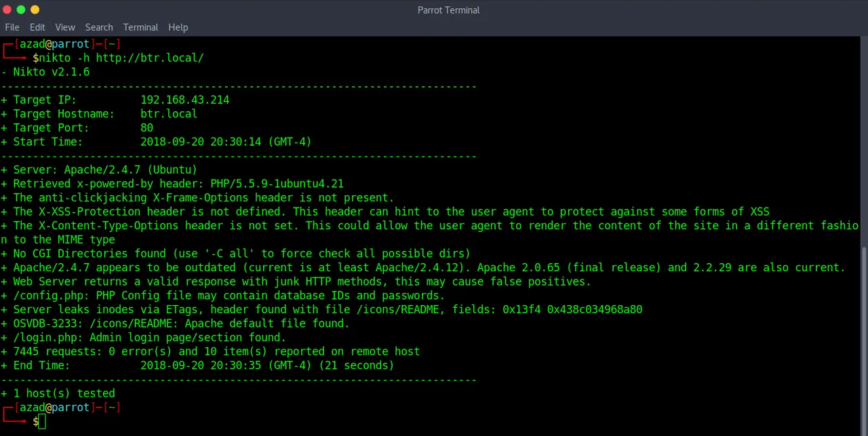Click the terminal prompt cursor
The height and width of the screenshot is (436, 868).
(42, 422)
